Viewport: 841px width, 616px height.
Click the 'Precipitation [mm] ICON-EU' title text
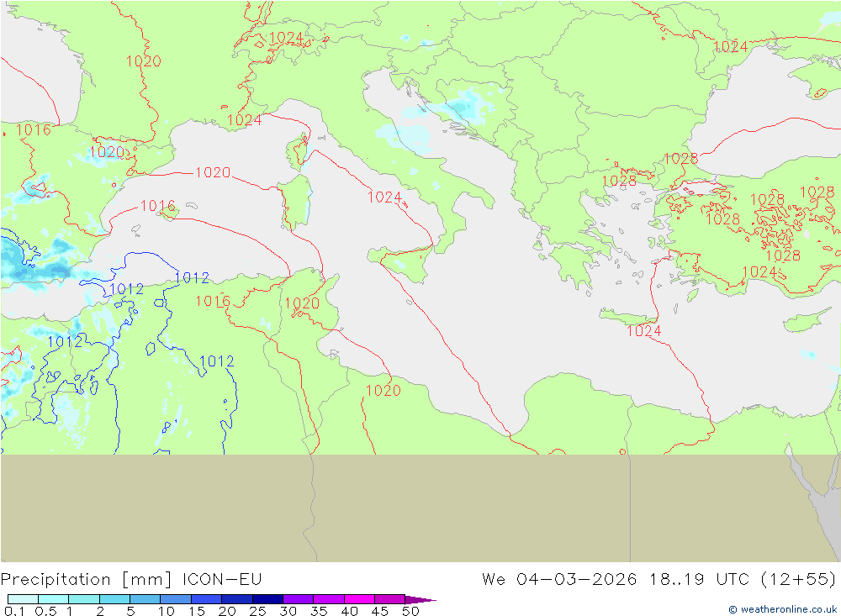click(x=131, y=580)
